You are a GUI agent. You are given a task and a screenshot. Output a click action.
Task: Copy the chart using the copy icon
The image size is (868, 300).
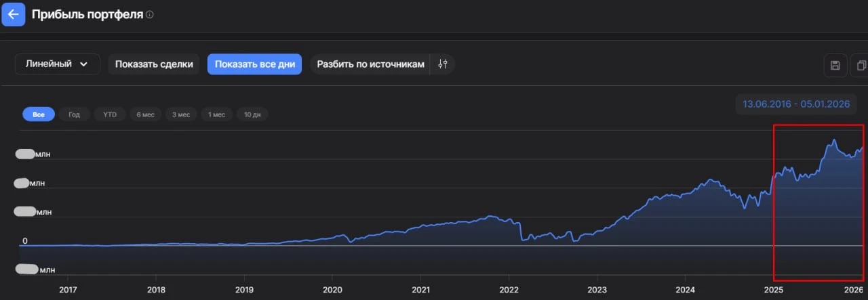pos(861,65)
